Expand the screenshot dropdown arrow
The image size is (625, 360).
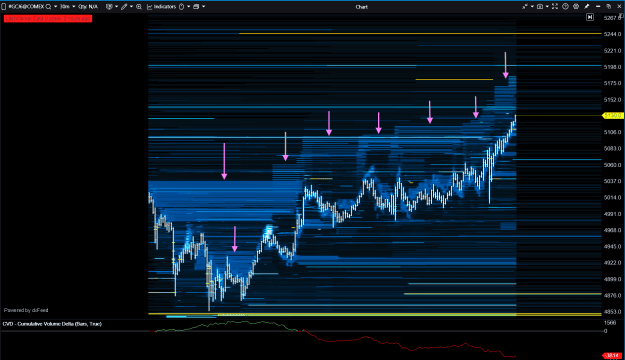(547, 6)
